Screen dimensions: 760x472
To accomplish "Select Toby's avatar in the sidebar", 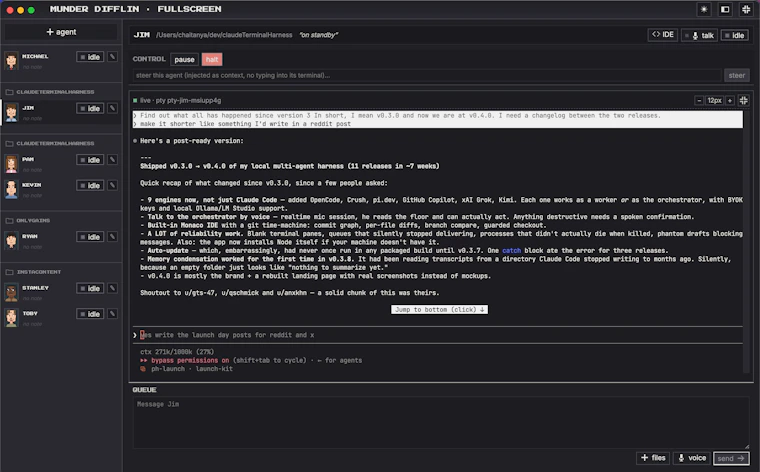I will (11, 318).
